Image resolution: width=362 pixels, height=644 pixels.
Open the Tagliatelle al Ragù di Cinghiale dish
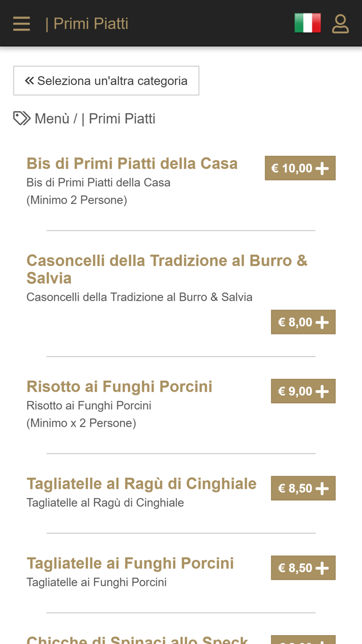[141, 483]
